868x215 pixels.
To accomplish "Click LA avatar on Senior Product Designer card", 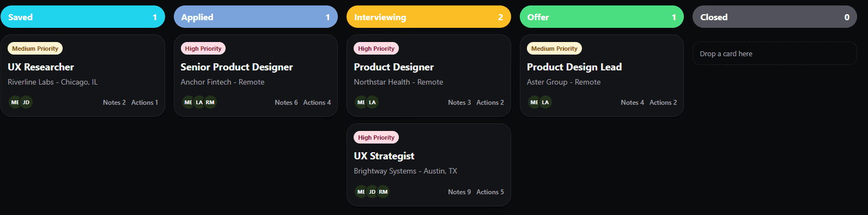I will pos(199,102).
